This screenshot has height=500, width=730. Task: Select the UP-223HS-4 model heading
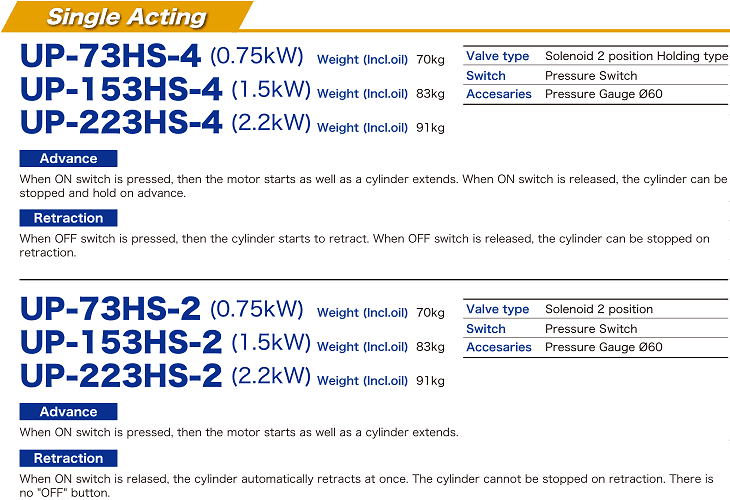[121, 124]
